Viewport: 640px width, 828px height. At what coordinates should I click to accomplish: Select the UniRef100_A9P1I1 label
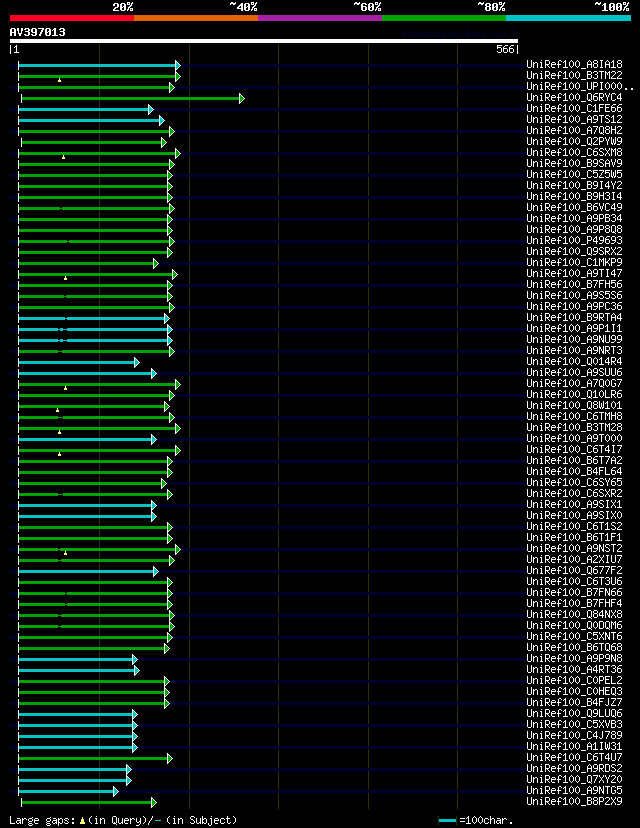(574, 329)
